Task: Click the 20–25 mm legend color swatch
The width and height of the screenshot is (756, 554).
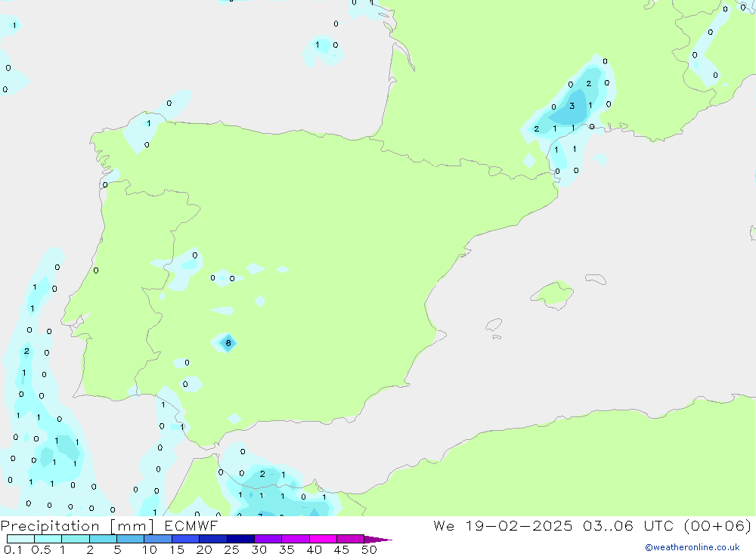Action: (x=213, y=539)
